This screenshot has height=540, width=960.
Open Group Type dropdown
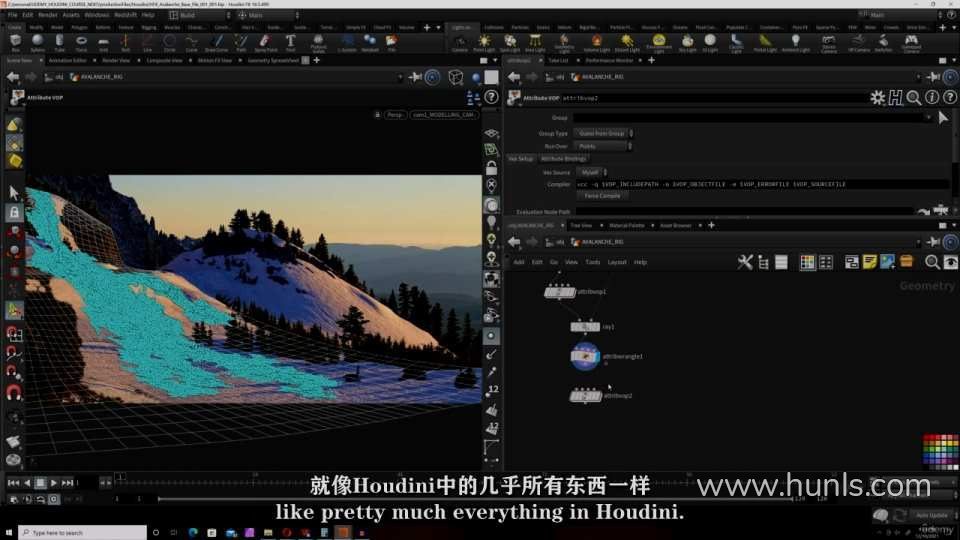604,133
